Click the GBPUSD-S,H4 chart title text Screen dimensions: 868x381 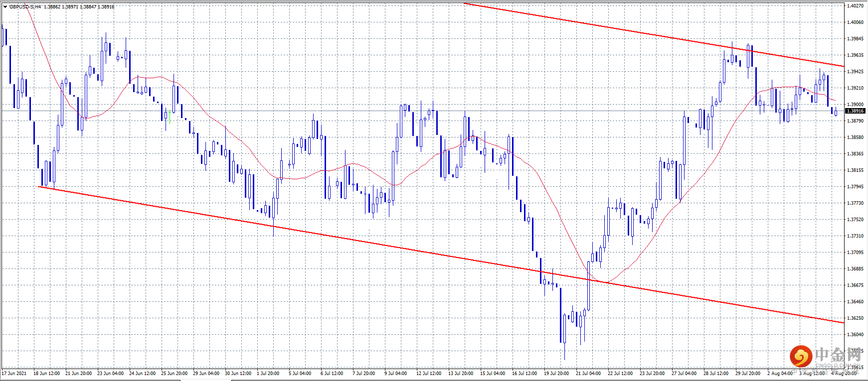point(25,6)
